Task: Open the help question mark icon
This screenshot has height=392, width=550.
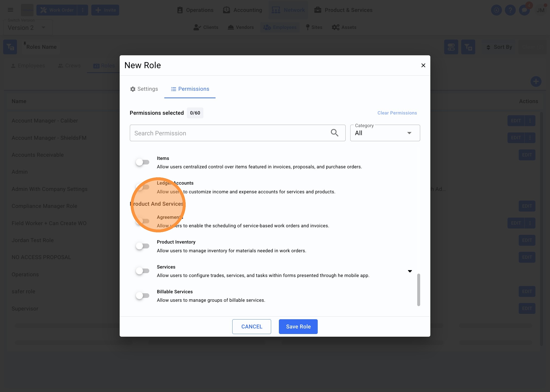Action: [x=510, y=10]
